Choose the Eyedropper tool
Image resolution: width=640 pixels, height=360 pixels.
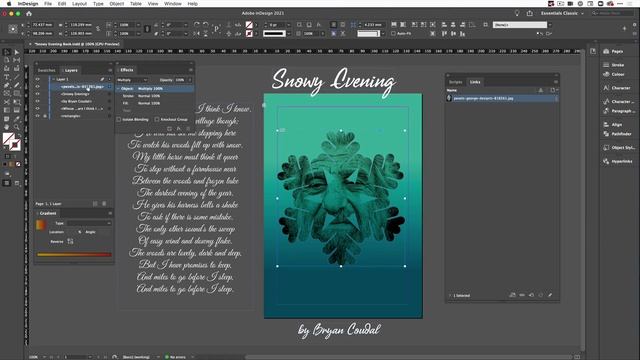(x=16, y=119)
